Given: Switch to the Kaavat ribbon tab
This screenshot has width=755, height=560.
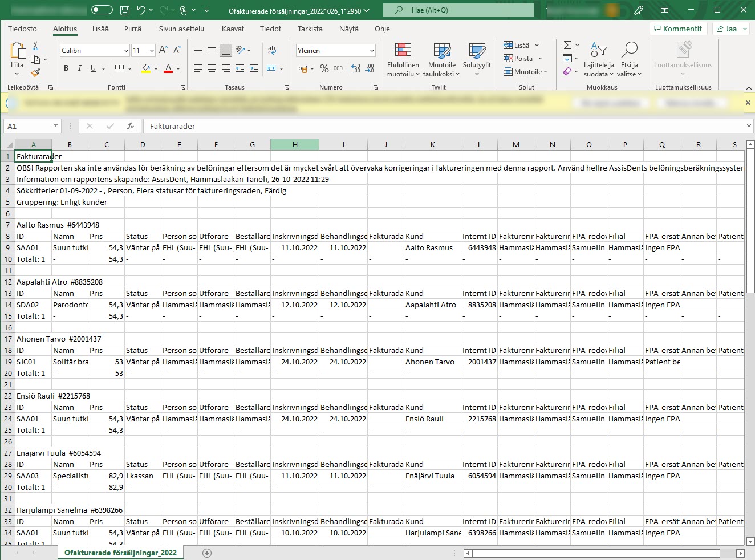Looking at the screenshot, I should (233, 29).
